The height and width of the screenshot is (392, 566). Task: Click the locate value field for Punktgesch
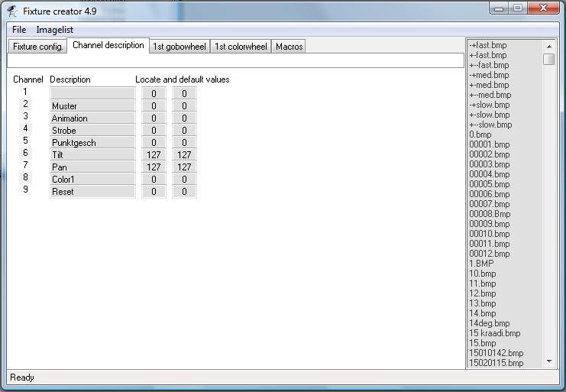[154, 143]
